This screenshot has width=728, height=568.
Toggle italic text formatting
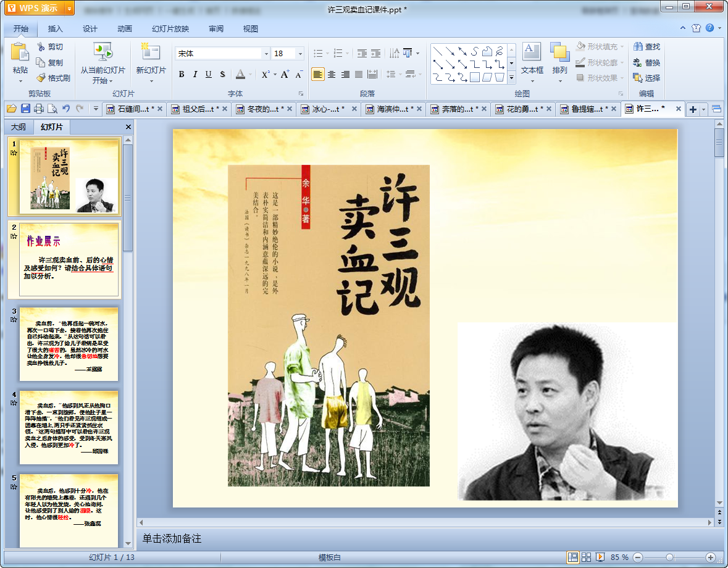click(x=195, y=74)
